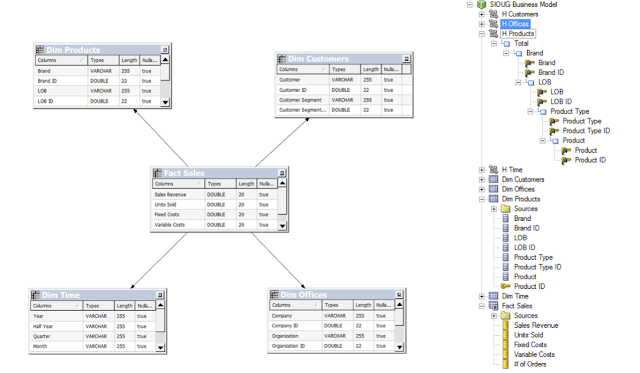The height and width of the screenshot is (373, 640).
Task: Click the # of Orders measure icon
Action: [506, 364]
